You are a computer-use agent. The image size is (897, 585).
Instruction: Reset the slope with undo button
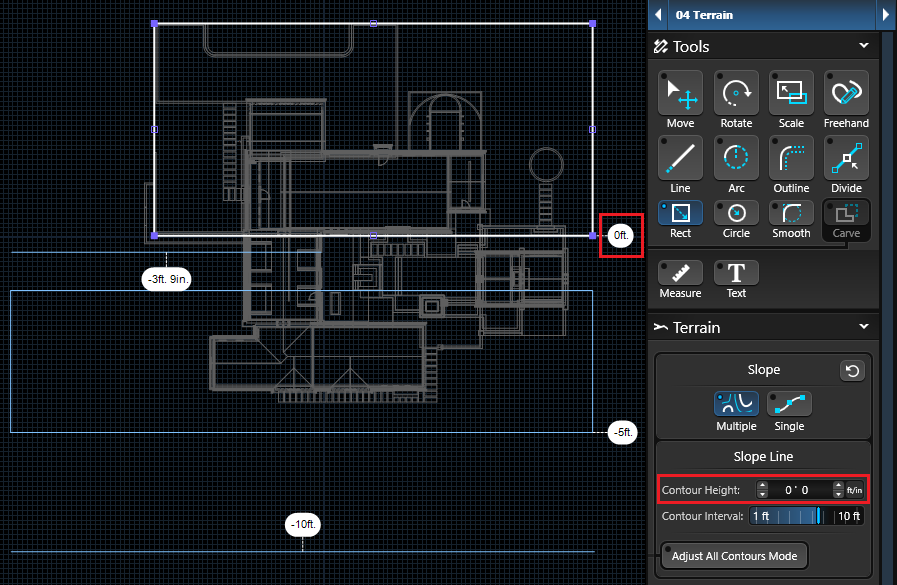[852, 371]
